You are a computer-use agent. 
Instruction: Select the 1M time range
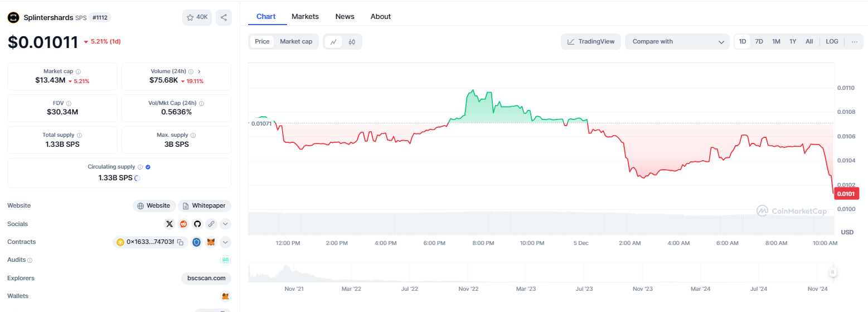click(x=776, y=41)
